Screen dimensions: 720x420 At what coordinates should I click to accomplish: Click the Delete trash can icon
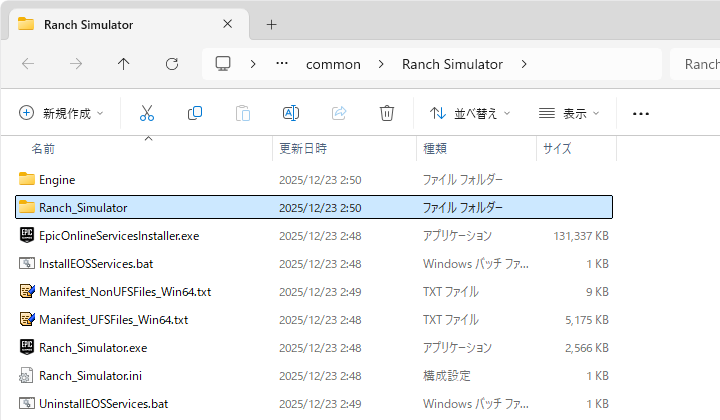pos(387,113)
